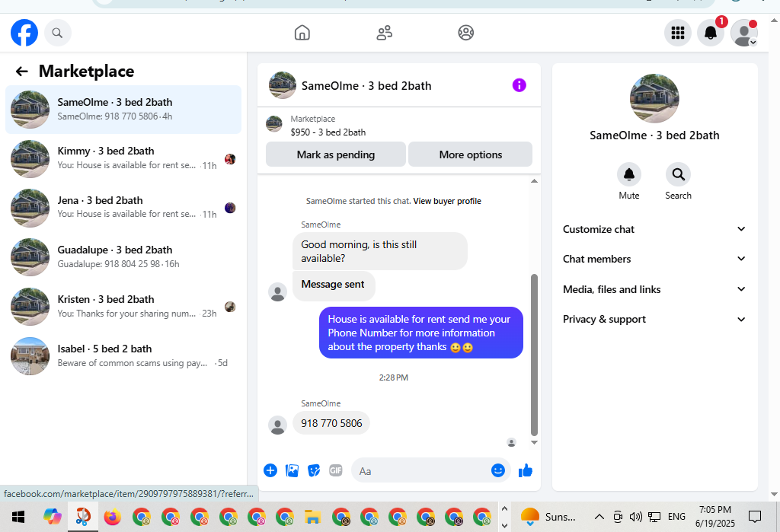The image size is (780, 532).
Task: Open the Notifications bell
Action: tap(711, 33)
